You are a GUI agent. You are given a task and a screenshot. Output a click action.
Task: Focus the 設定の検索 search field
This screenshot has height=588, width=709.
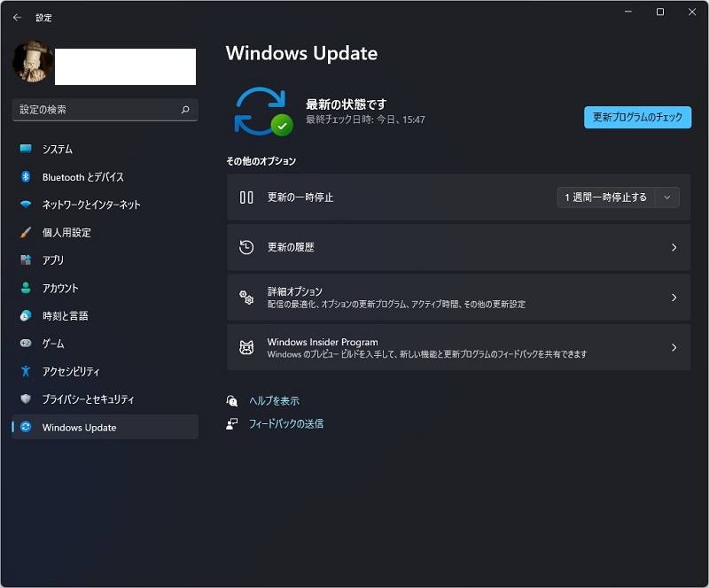[105, 110]
